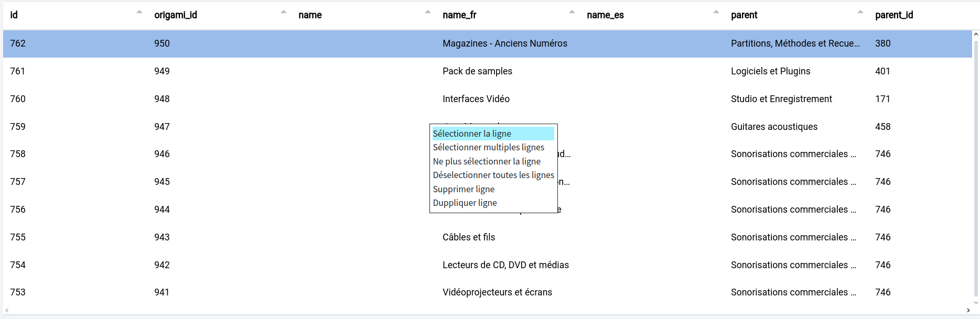980x319 pixels.
Task: Select "Ne plus sélectionner la ligne" option
Action: tap(487, 161)
